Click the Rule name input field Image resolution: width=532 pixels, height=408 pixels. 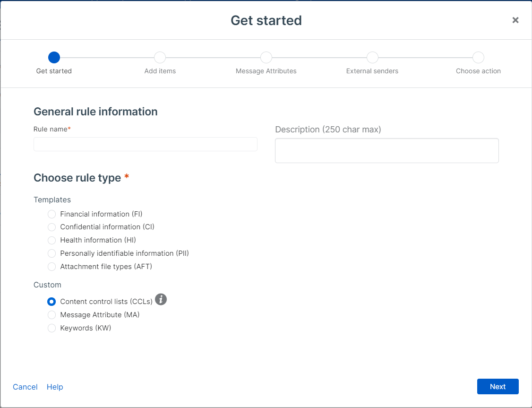click(145, 144)
